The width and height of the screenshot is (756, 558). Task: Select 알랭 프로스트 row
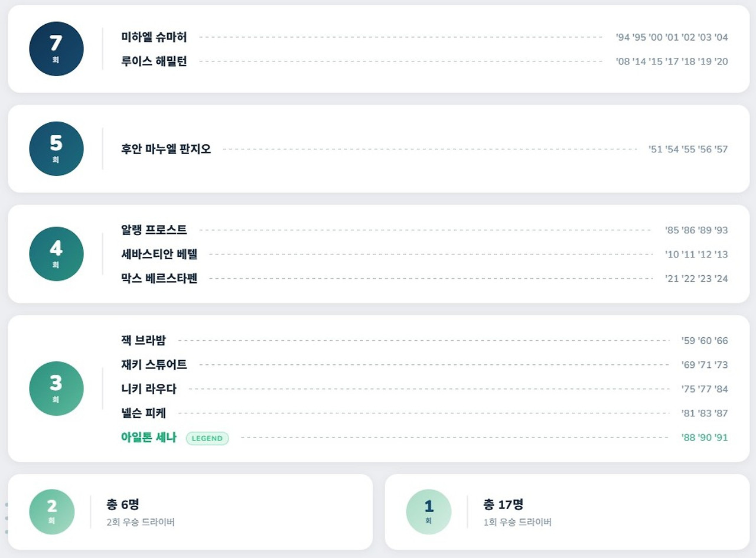click(424, 230)
